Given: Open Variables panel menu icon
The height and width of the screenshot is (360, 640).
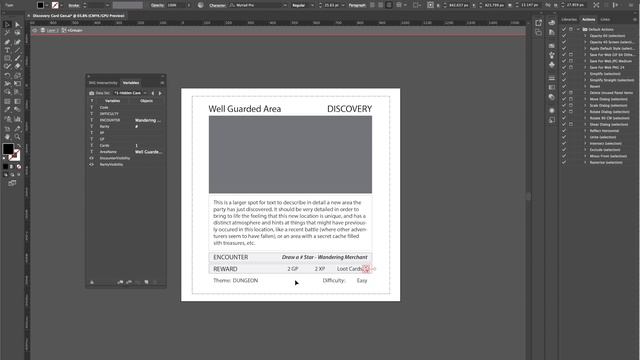Looking at the screenshot, I should (162, 83).
